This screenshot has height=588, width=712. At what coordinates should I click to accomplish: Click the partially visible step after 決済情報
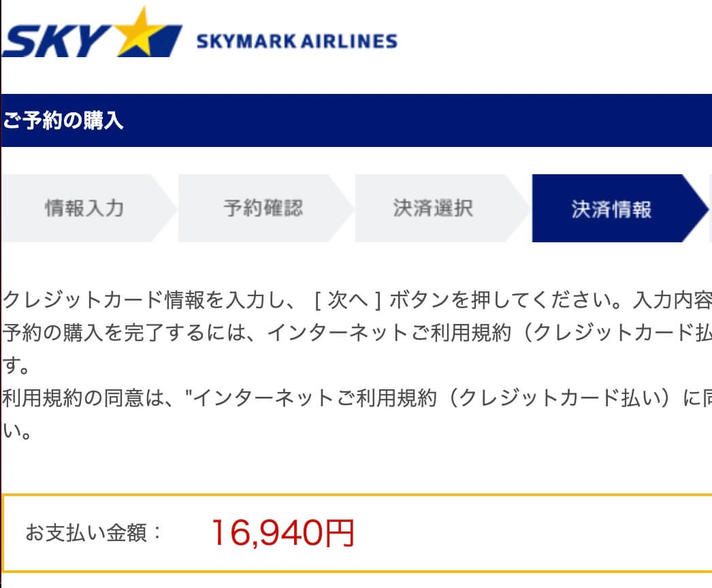click(710, 208)
